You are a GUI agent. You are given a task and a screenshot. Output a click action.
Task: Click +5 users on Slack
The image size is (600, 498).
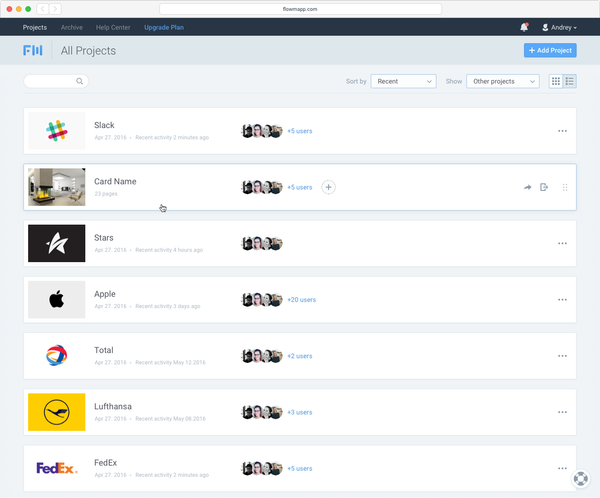[x=300, y=131]
